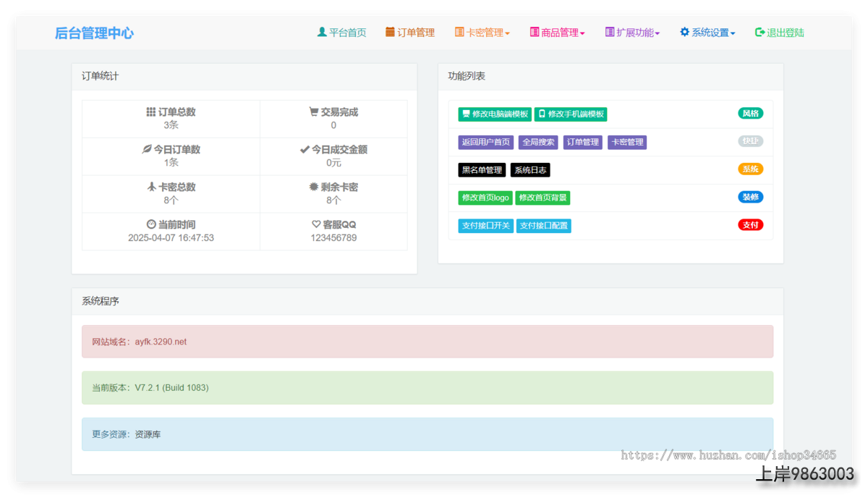Open the 支付接口配置 button

544,226
